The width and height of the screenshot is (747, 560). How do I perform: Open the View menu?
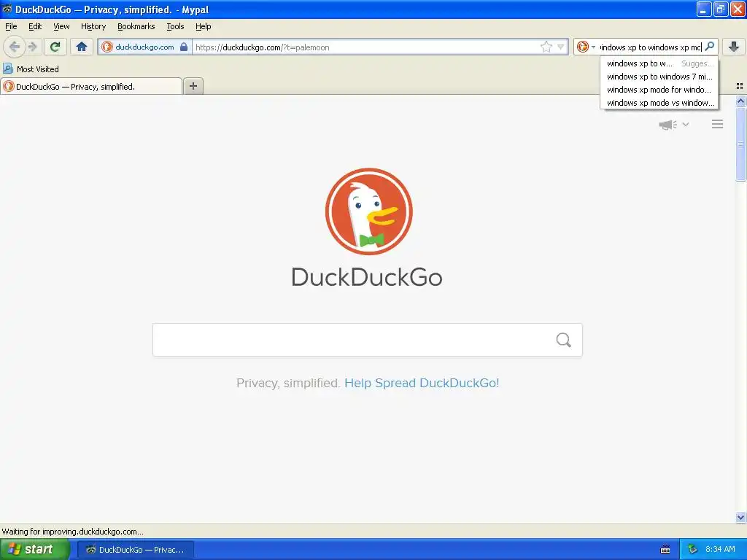point(61,26)
